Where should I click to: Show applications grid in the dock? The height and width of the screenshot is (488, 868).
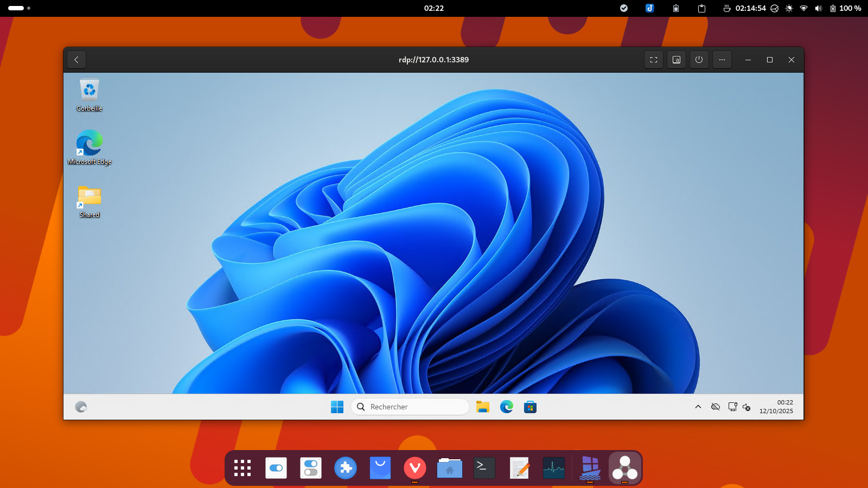tap(242, 468)
